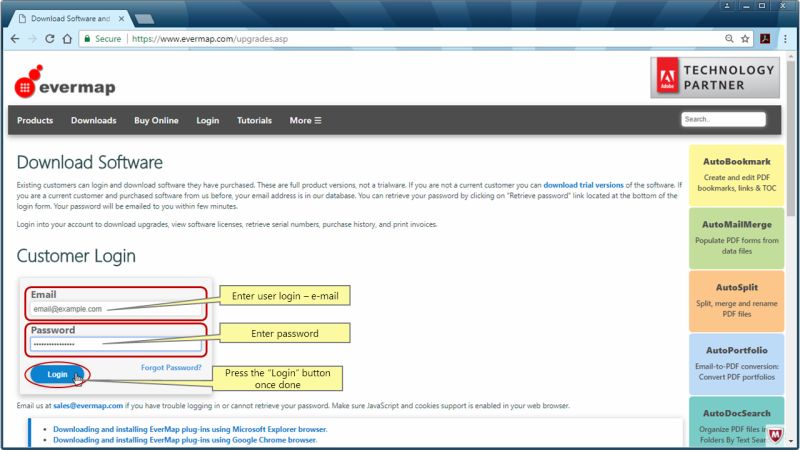Click the McAfee shield icon
800x450 pixels.
point(776,435)
